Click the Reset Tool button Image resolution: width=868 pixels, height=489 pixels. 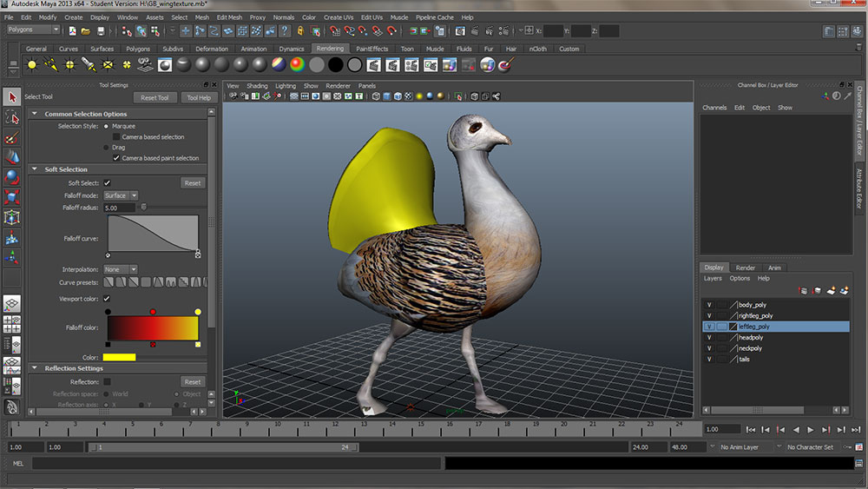[155, 98]
